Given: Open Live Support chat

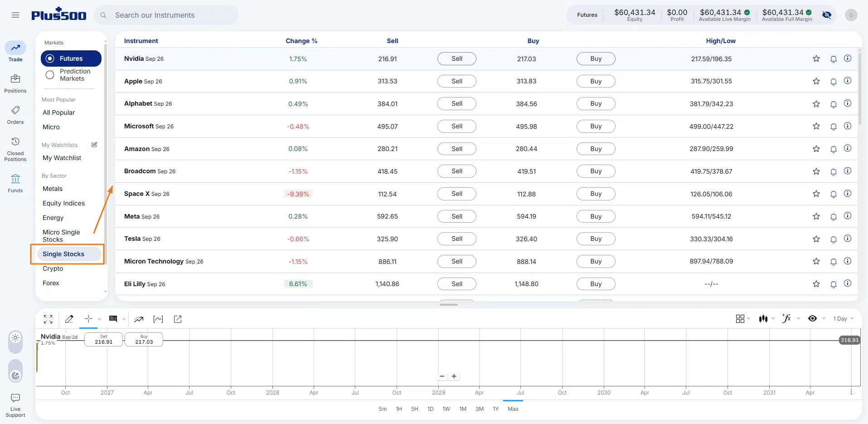Looking at the screenshot, I should (x=15, y=405).
